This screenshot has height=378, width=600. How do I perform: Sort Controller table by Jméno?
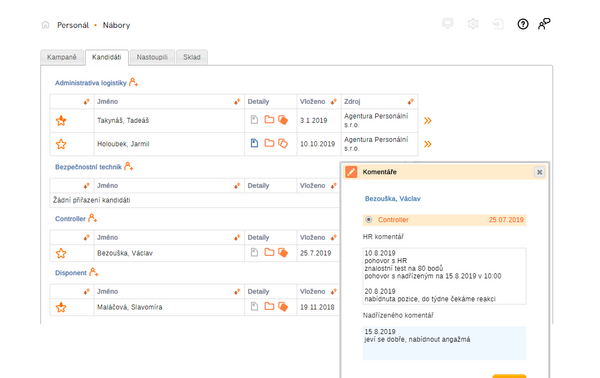click(237, 238)
